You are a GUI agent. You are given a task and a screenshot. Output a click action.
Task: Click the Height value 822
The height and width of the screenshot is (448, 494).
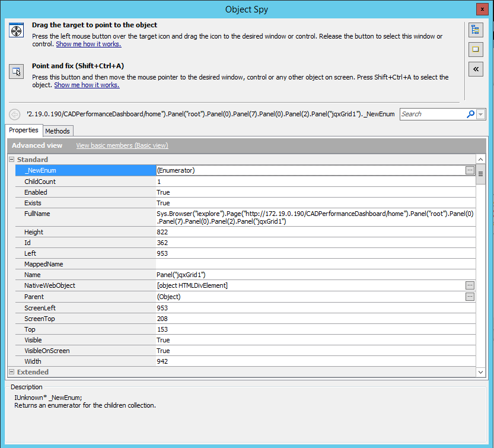(x=162, y=232)
